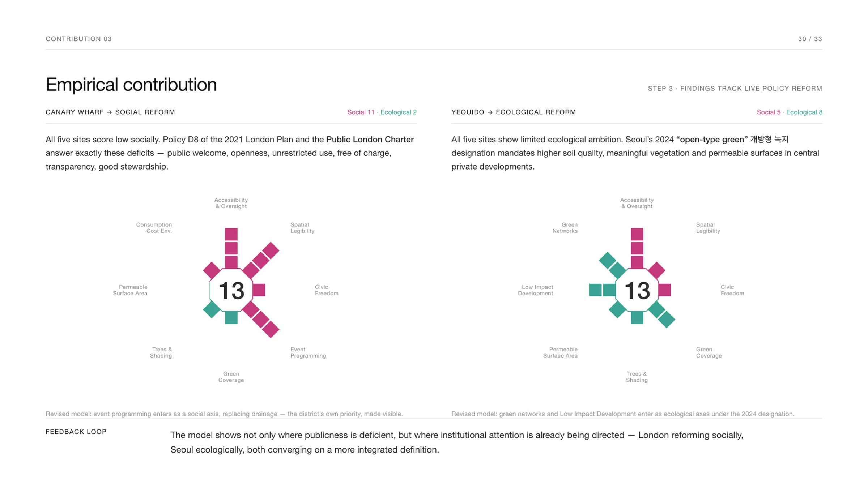The height and width of the screenshot is (488, 868).
Task: Click the Canary Wharf → Social Reform heading
Action: [x=110, y=112]
